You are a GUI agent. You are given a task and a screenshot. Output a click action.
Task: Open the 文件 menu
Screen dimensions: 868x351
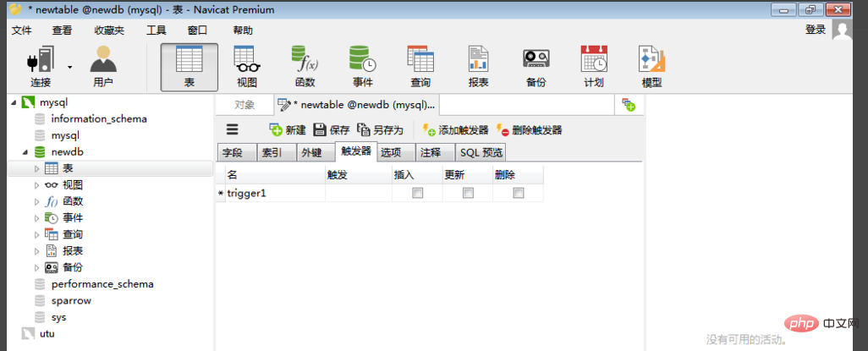[22, 30]
